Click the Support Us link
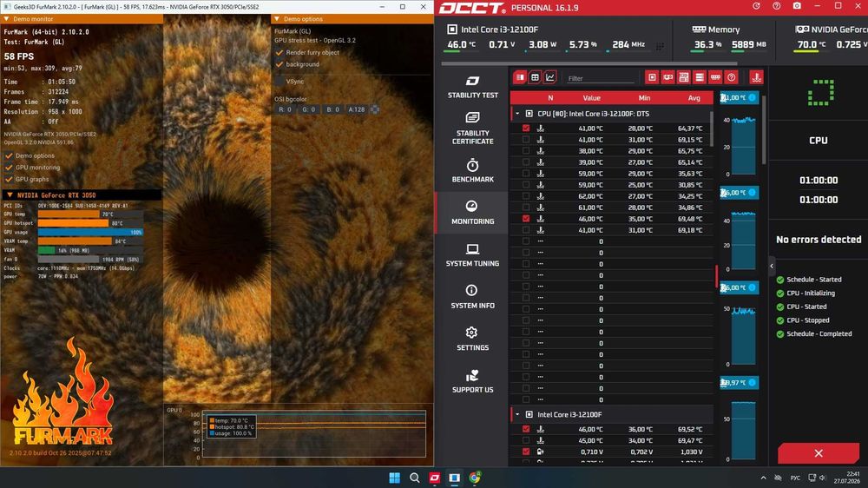 point(472,381)
